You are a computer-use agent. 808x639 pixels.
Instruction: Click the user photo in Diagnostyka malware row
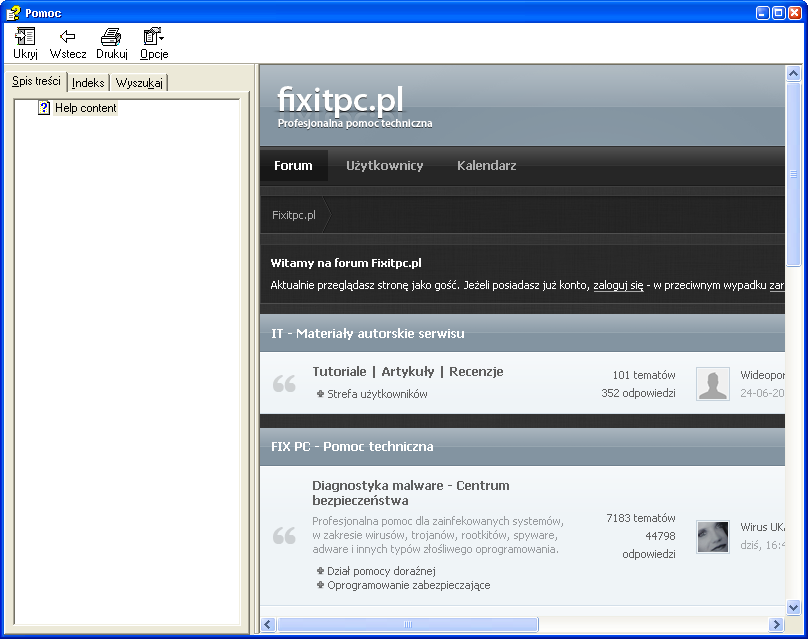[713, 536]
